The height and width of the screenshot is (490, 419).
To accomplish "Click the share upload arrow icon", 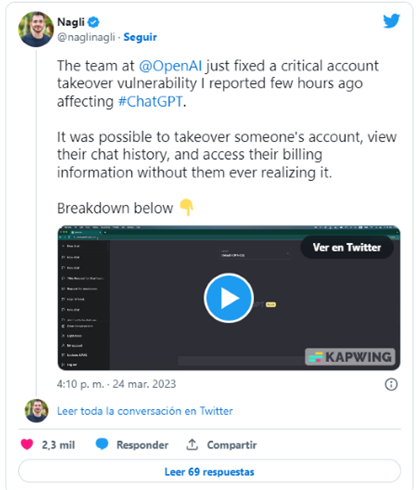I will 192,444.
